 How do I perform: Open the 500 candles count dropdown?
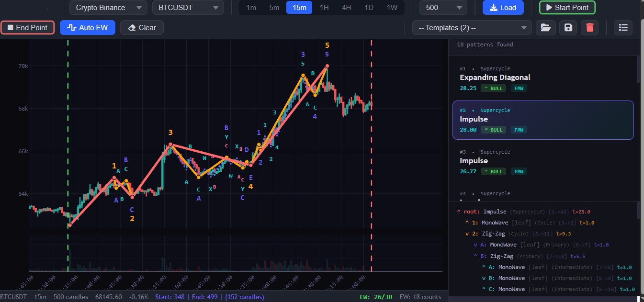click(x=443, y=8)
